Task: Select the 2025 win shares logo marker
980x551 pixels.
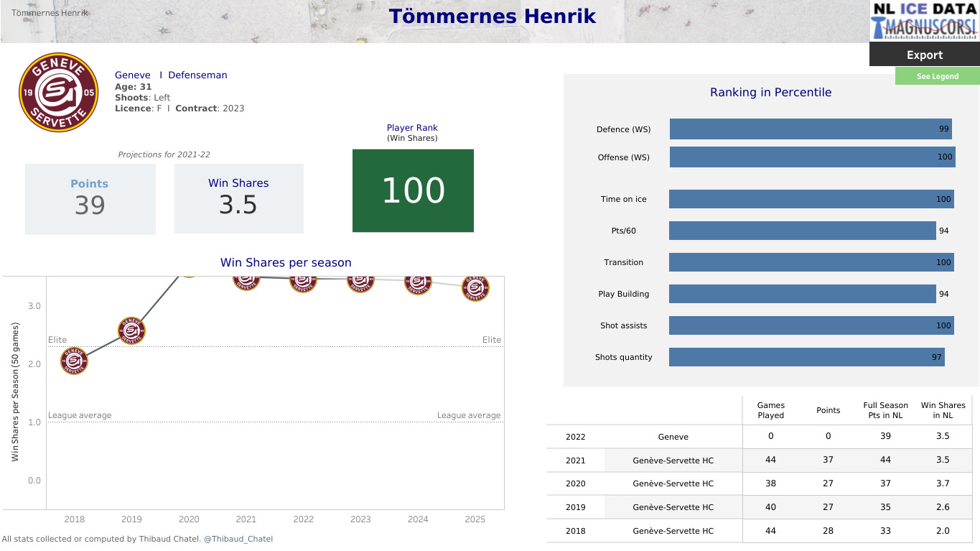Action: [x=475, y=287]
